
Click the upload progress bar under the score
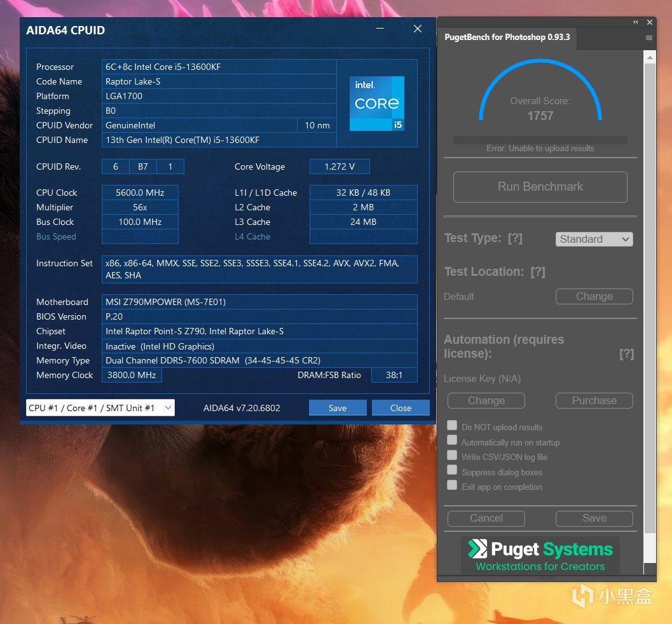540,140
